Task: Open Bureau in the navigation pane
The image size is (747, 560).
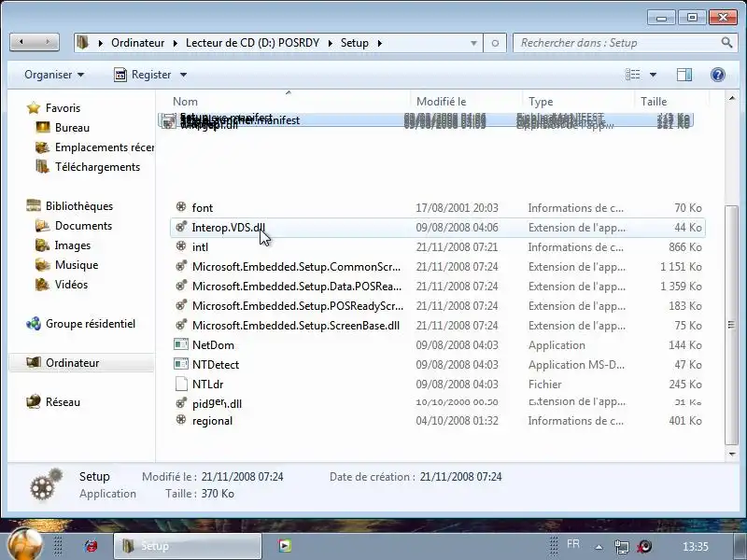Action: coord(72,128)
